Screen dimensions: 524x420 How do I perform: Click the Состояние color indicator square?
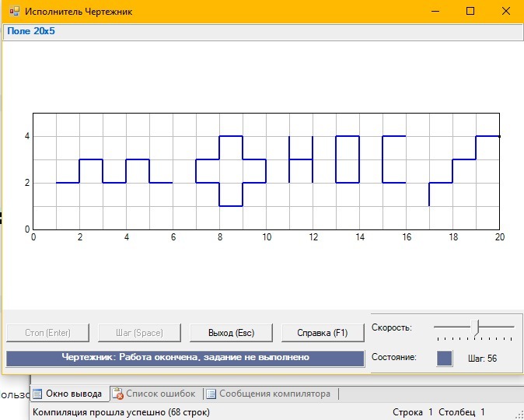[x=444, y=358]
